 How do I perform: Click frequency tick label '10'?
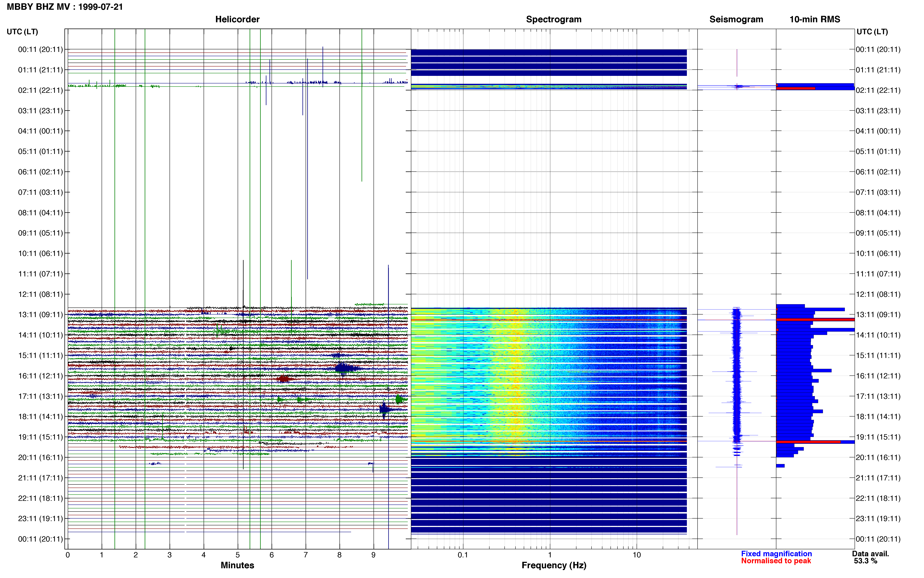(637, 555)
